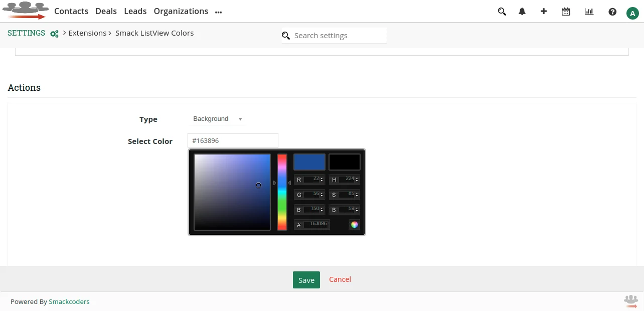
Task: Open notifications via the bell icon
Action: click(x=522, y=11)
